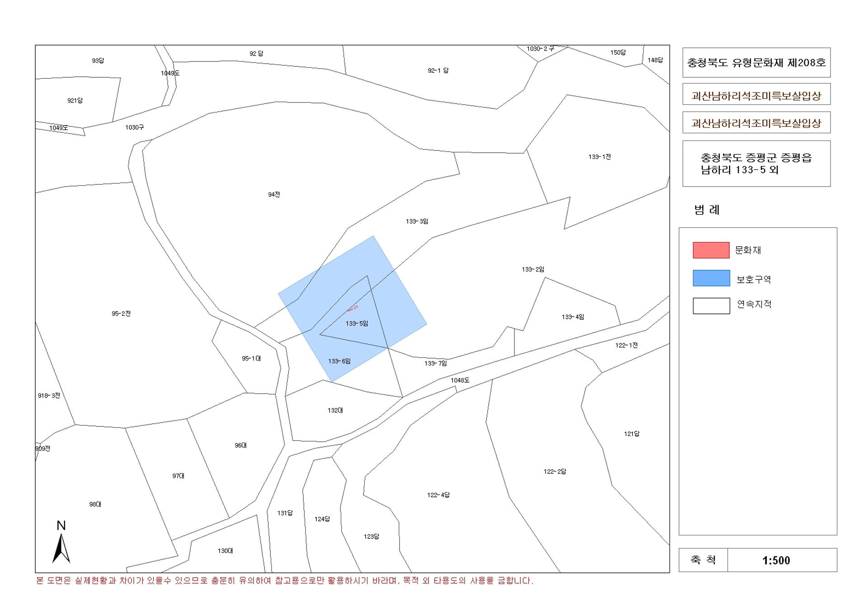Click the 132대 parcel label
The image size is (868, 613).
click(x=335, y=411)
